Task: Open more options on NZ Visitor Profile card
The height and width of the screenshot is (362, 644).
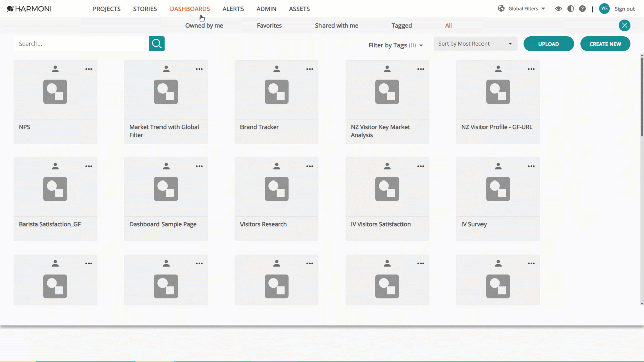Action: tap(531, 69)
